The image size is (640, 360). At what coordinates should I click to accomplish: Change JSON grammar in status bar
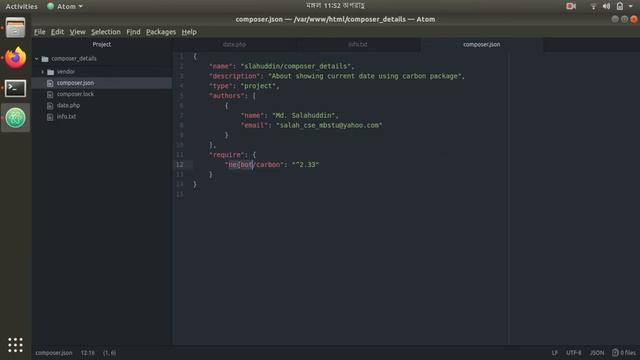click(x=597, y=353)
